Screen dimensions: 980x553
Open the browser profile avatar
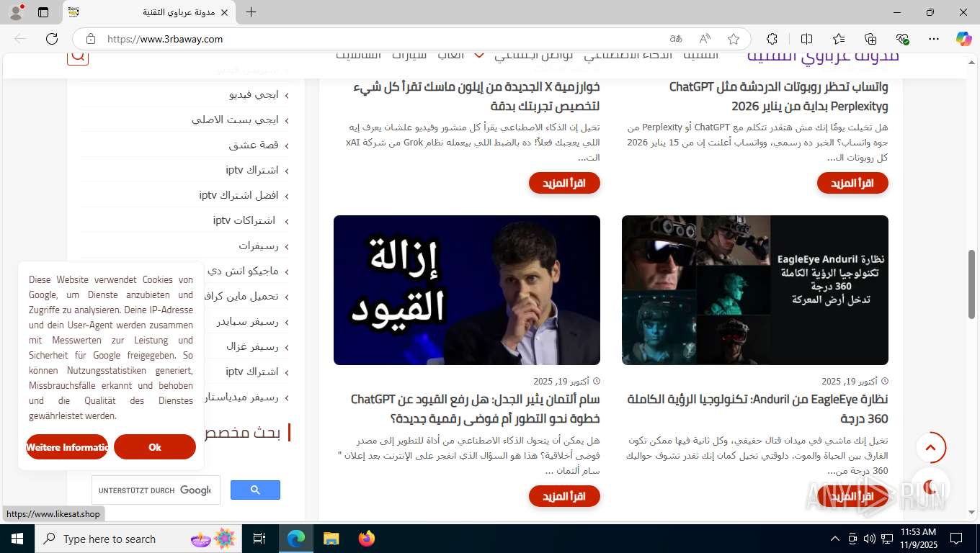point(17,12)
